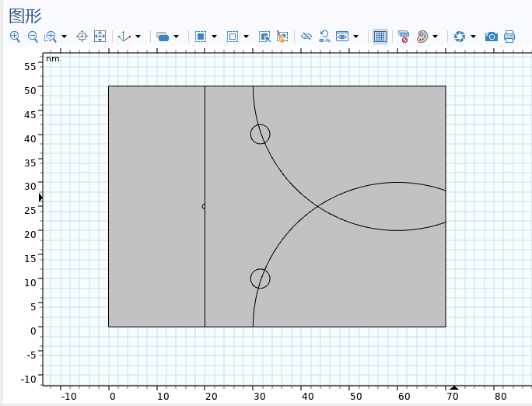Click the eye-in-window view icon
Screen dimensions: 532x406
click(x=342, y=37)
